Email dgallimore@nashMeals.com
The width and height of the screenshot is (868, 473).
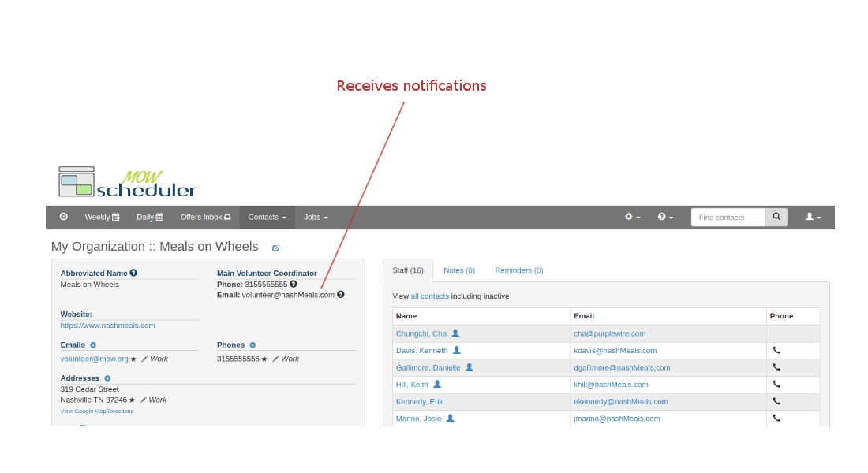[622, 368]
